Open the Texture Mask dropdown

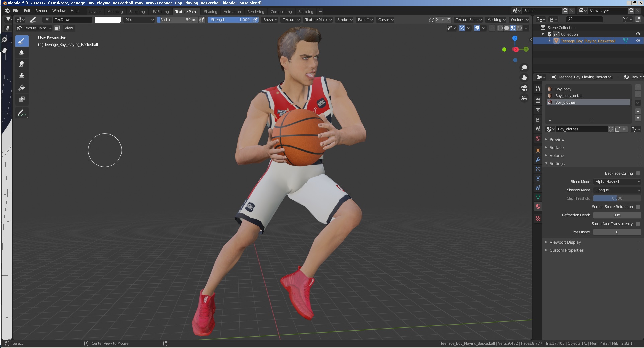318,20
